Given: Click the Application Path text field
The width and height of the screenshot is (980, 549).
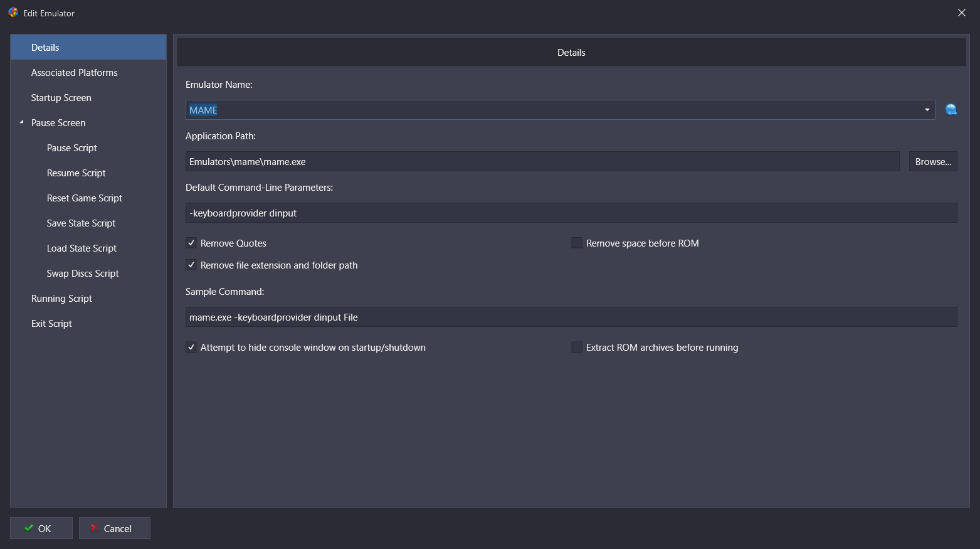Looking at the screenshot, I should pyautogui.click(x=542, y=161).
